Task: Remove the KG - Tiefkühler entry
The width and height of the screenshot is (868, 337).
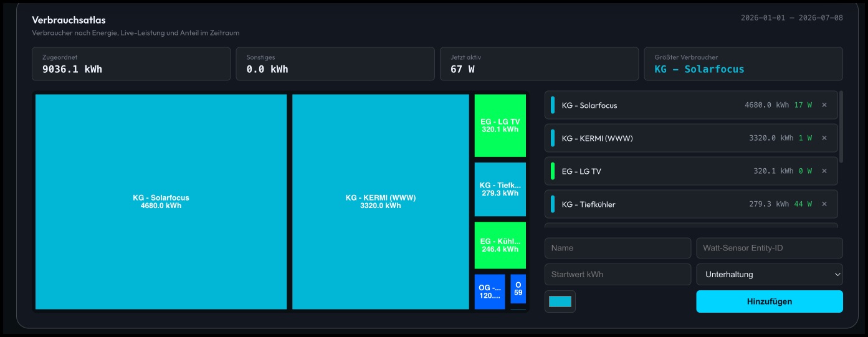Action: pyautogui.click(x=824, y=204)
